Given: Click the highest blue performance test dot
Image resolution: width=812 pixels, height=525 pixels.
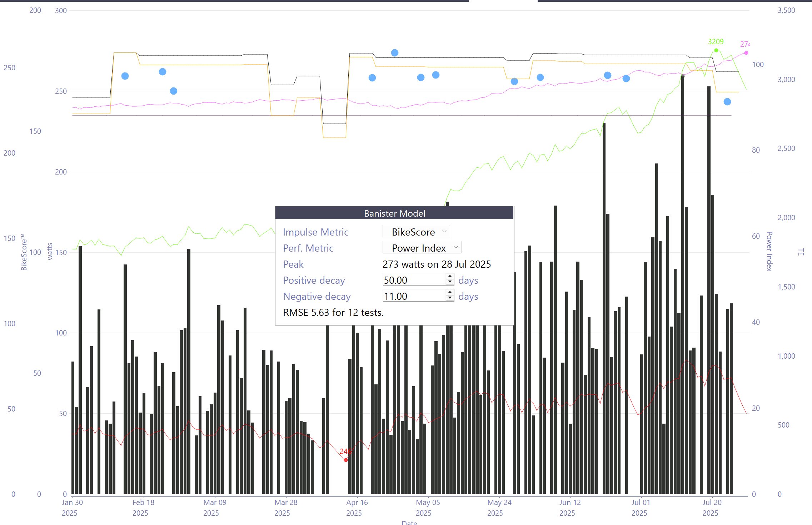Looking at the screenshot, I should pos(394,53).
